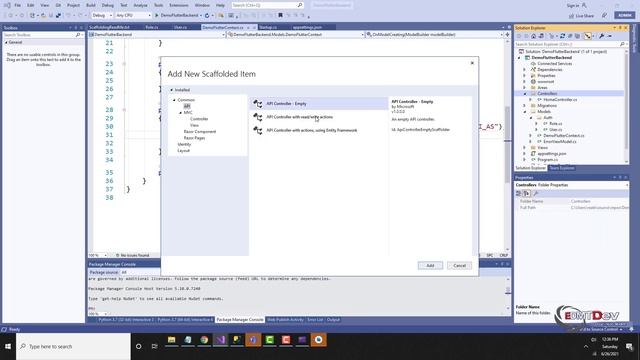Open Error List tab
Image resolution: width=640 pixels, height=360 pixels.
tap(315, 320)
